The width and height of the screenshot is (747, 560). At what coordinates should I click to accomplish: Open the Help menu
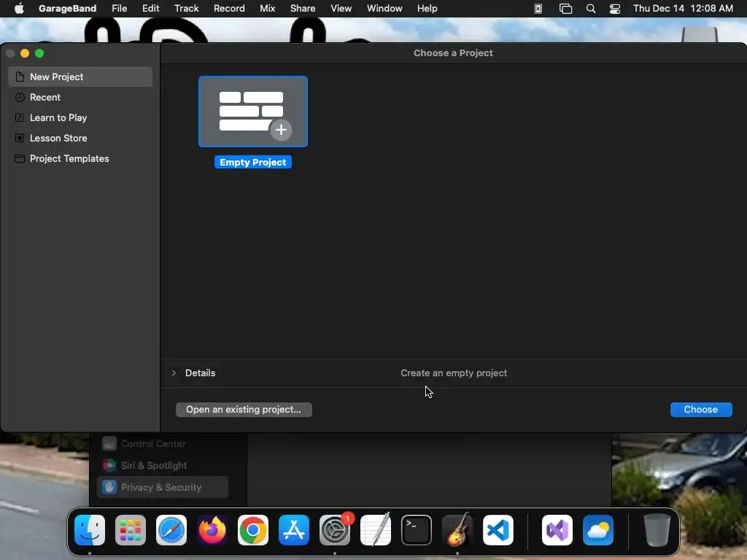click(x=427, y=9)
